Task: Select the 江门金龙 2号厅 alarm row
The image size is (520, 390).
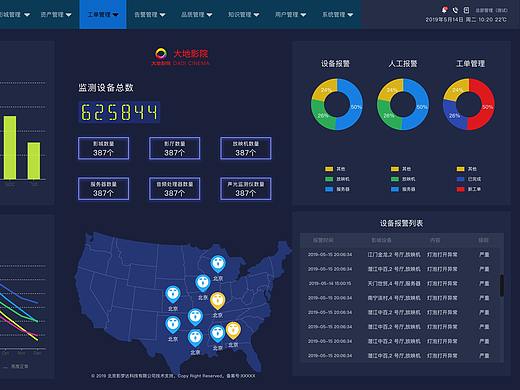Action: point(400,254)
